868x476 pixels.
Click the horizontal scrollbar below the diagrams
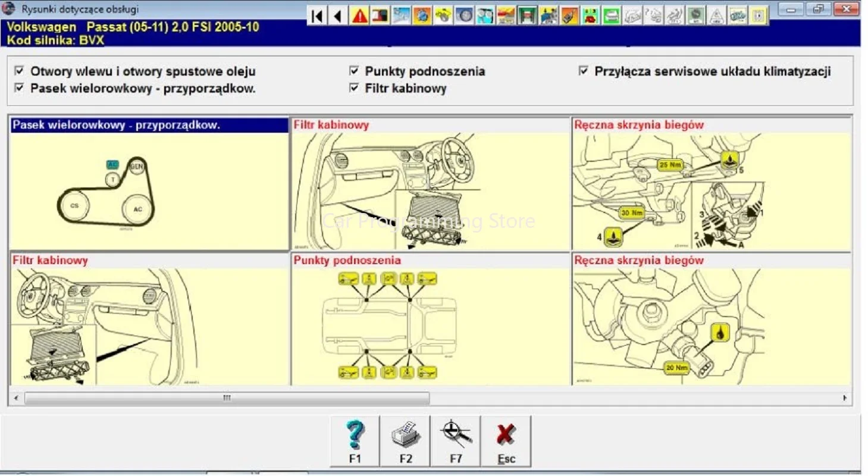tap(226, 397)
